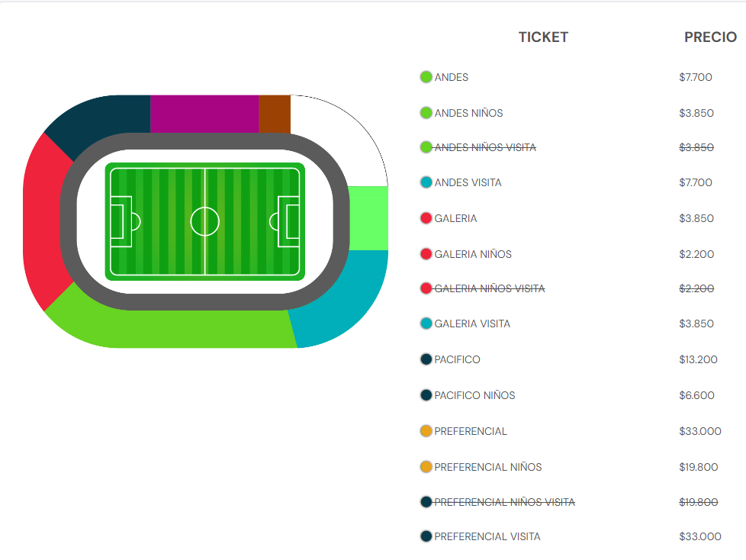Choose the GALERIA VISITA ticket
The height and width of the screenshot is (560, 746).
point(472,323)
